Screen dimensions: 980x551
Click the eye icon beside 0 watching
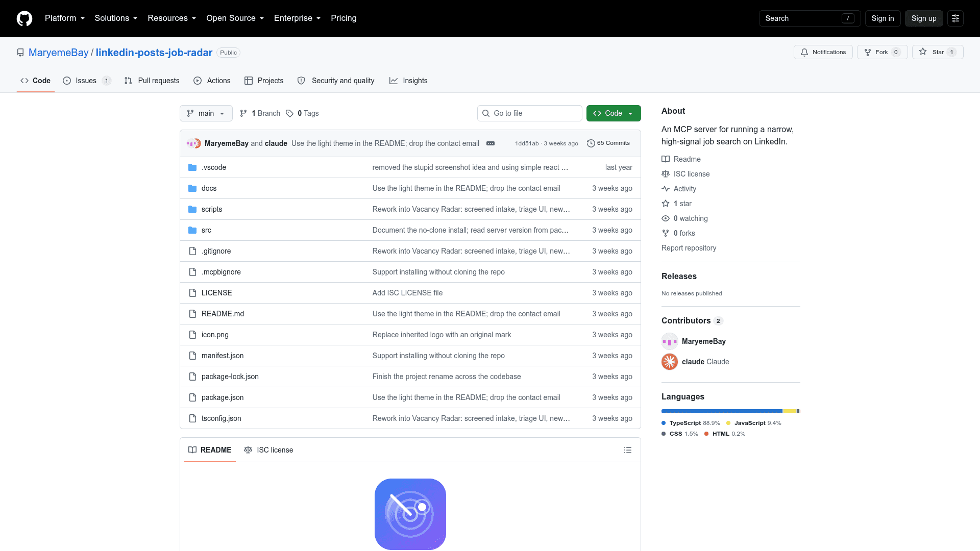click(x=666, y=218)
